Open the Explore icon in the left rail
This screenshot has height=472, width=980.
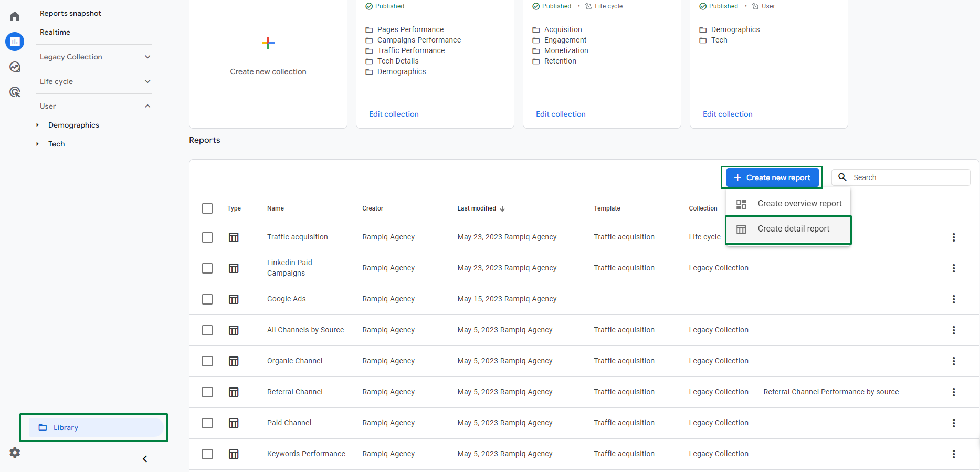tap(15, 67)
